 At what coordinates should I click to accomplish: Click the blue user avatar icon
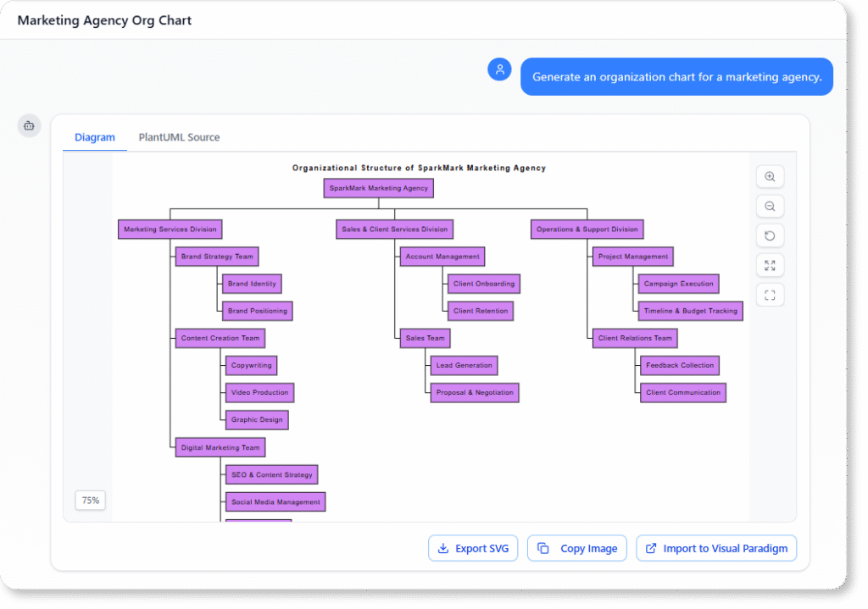pyautogui.click(x=499, y=69)
